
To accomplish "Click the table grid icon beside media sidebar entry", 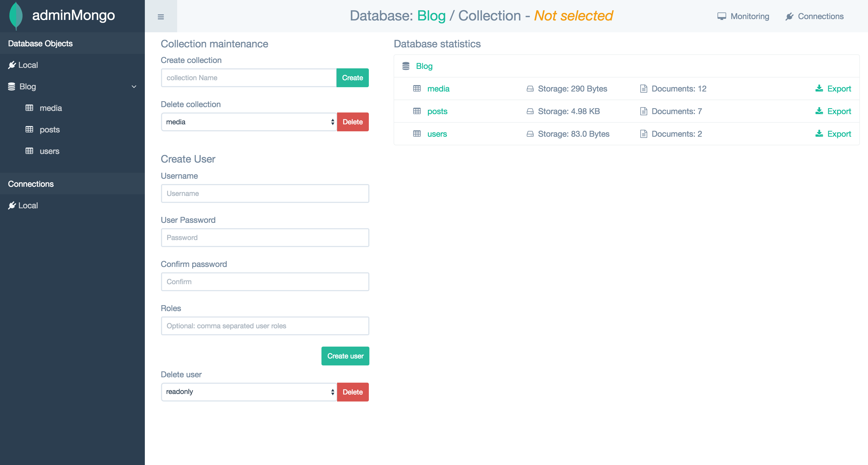I will click(x=30, y=108).
